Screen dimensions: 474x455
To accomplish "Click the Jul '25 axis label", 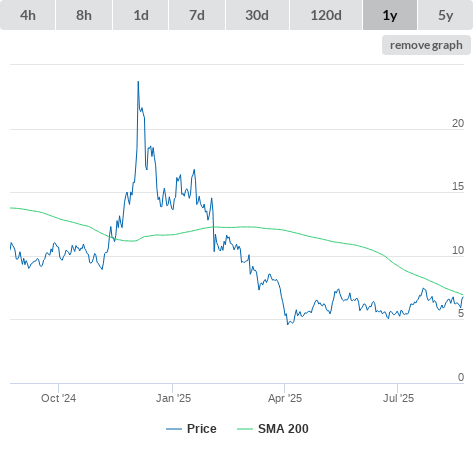I will [398, 398].
